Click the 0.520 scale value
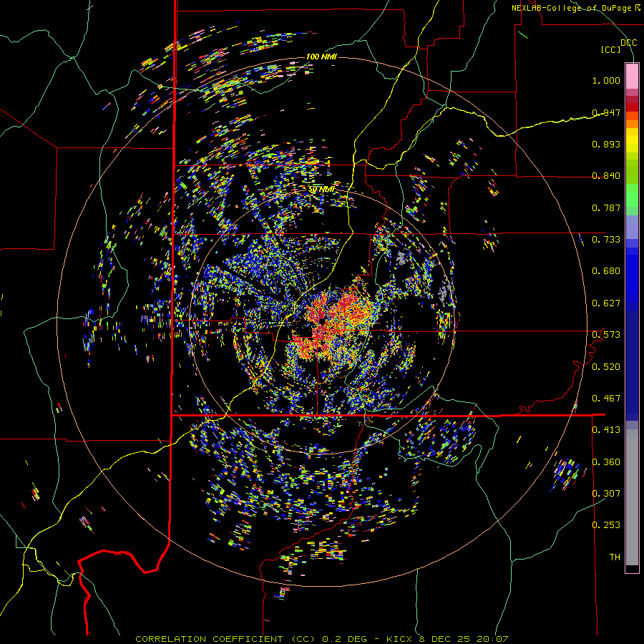The height and width of the screenshot is (644, 644). [606, 367]
